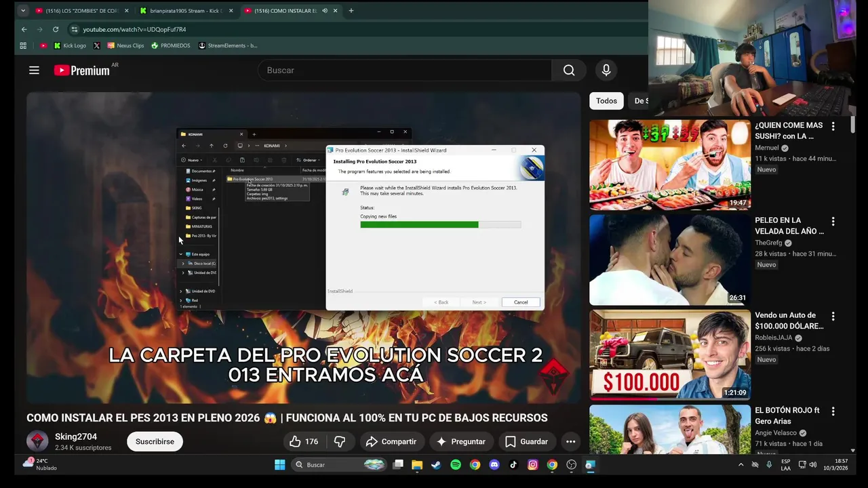Like the video with thumbs up

click(303, 442)
